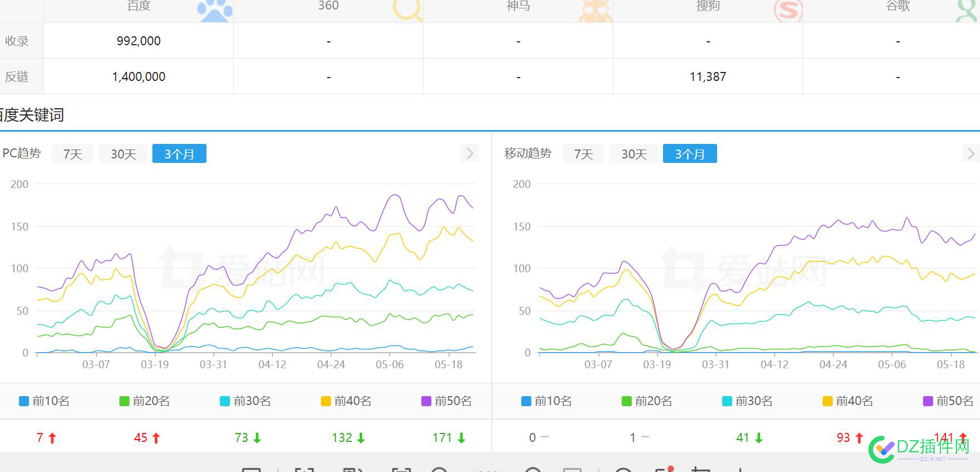Image resolution: width=980 pixels, height=472 pixels.
Task: Switch mobile trend to 30天
Action: pos(634,154)
